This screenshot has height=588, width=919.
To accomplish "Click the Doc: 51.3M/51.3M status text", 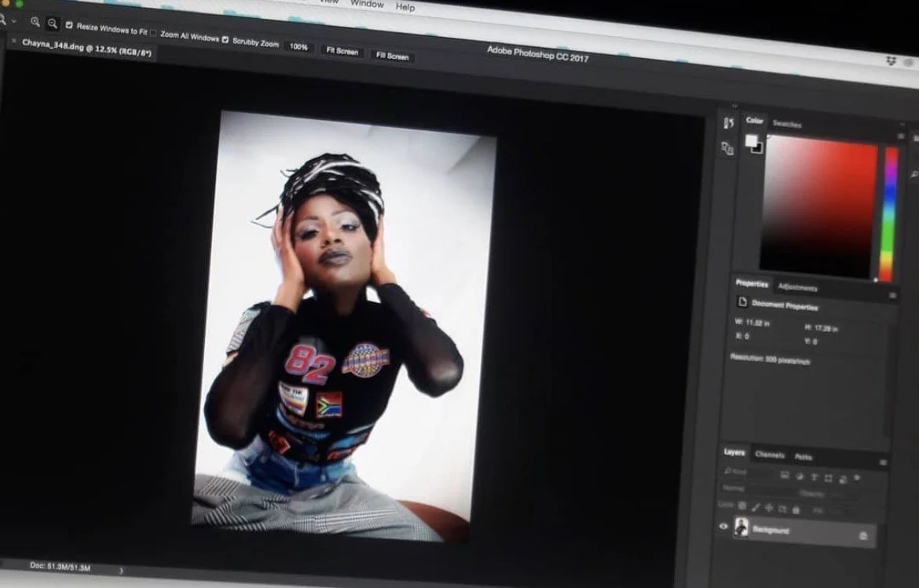I will [60, 567].
